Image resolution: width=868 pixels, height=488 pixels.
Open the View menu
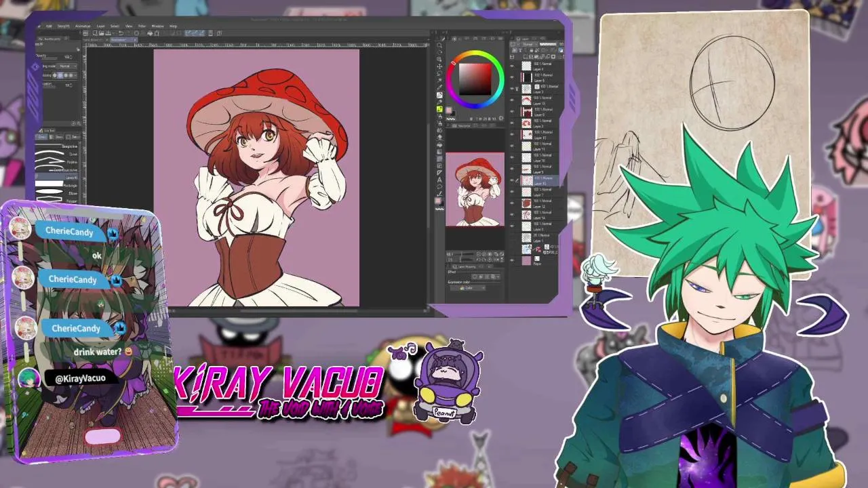(129, 26)
